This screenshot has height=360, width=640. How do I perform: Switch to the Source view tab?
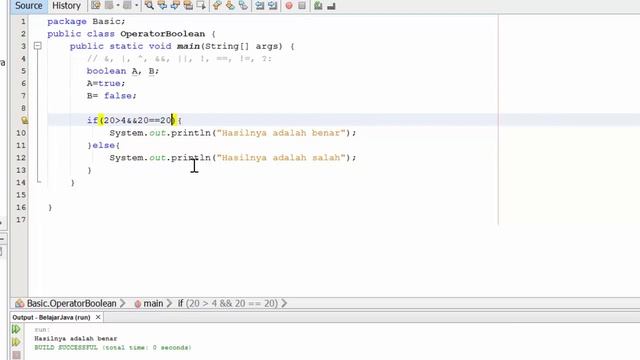[29, 6]
